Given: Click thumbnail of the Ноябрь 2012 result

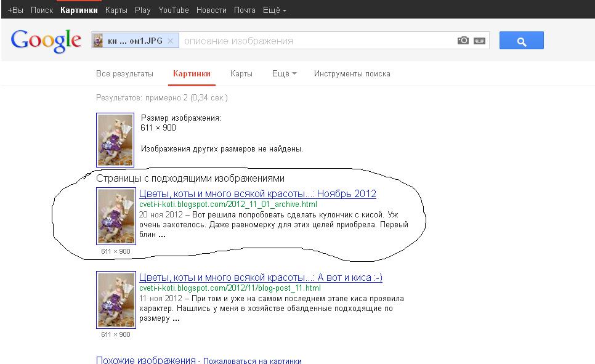Looking at the screenshot, I should (116, 216).
